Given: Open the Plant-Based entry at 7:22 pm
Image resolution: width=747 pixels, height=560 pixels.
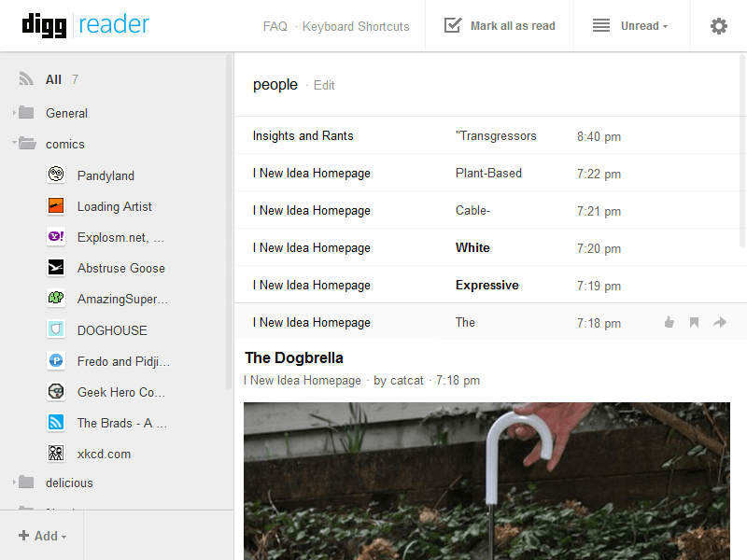Looking at the screenshot, I should tap(489, 173).
